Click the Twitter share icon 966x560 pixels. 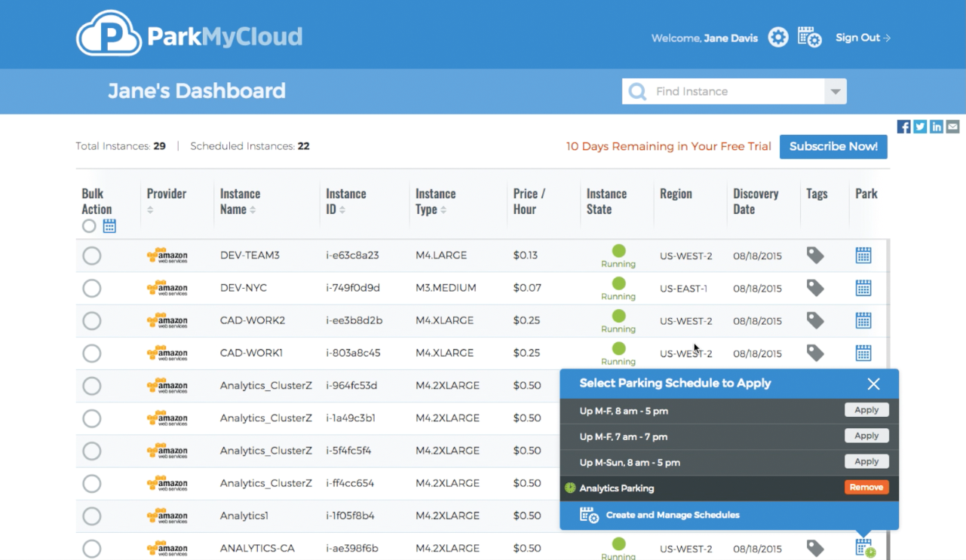coord(920,127)
